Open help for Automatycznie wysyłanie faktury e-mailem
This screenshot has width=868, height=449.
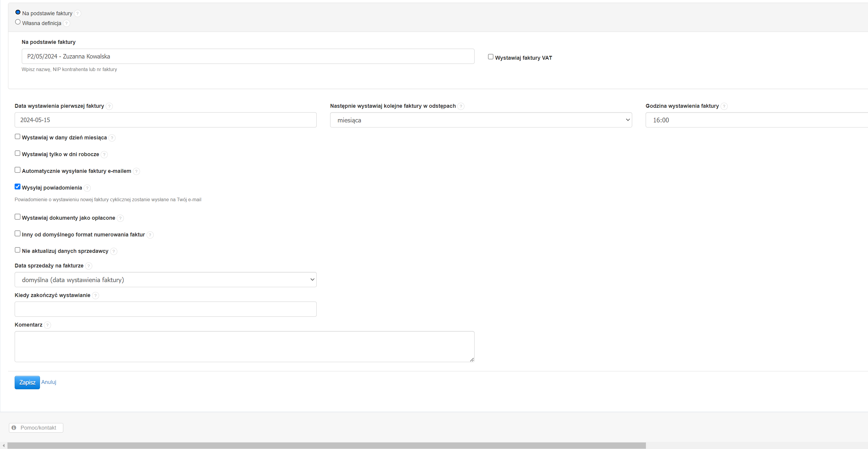tap(136, 171)
